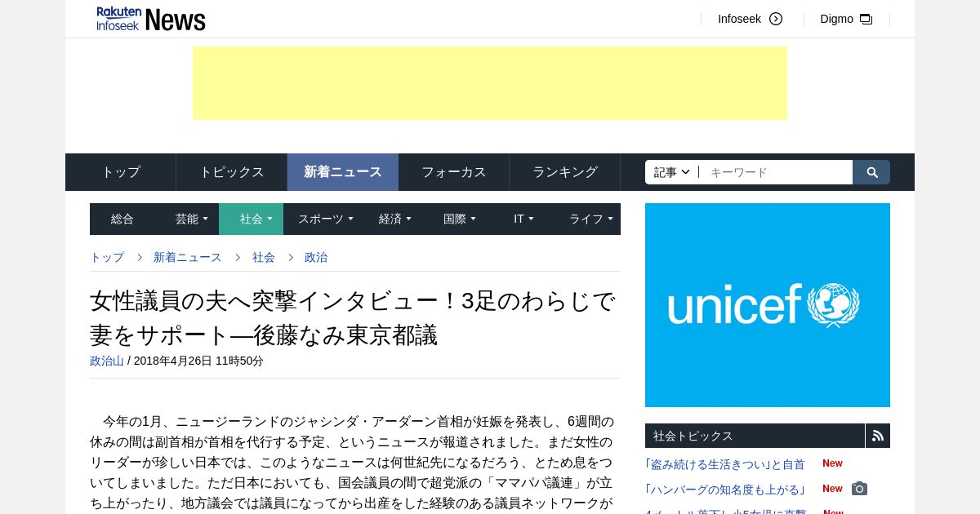Open the フォーカス tab
The width and height of the screenshot is (980, 514).
(x=454, y=172)
